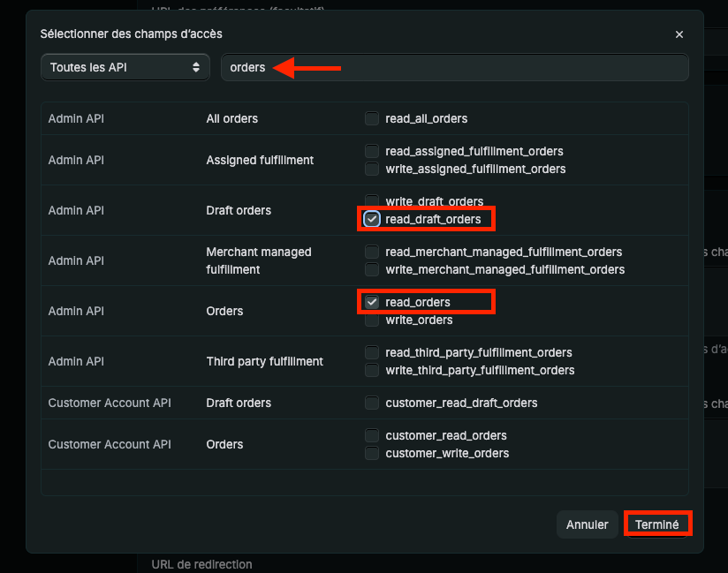Check the customer_read_orders checkbox
The height and width of the screenshot is (573, 728).
(x=372, y=435)
